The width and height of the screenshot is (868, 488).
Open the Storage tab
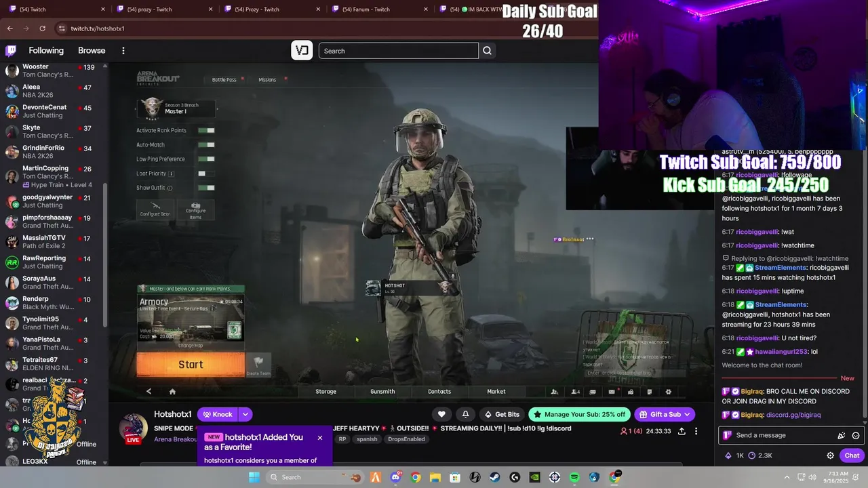click(325, 391)
